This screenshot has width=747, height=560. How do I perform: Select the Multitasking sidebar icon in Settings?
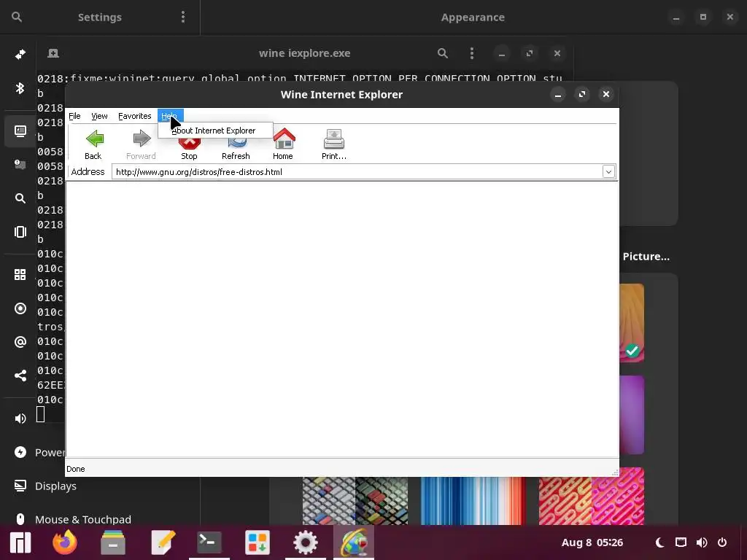click(20, 232)
